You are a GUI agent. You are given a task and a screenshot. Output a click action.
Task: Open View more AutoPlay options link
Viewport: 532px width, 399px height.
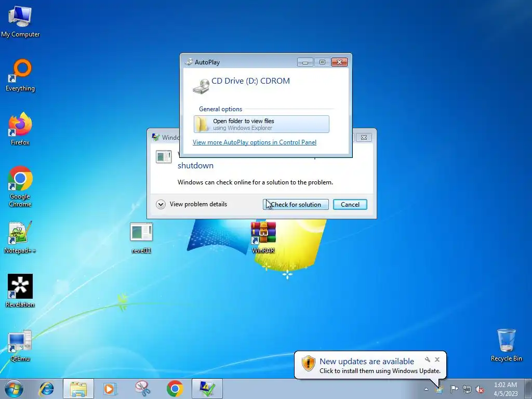click(x=255, y=142)
